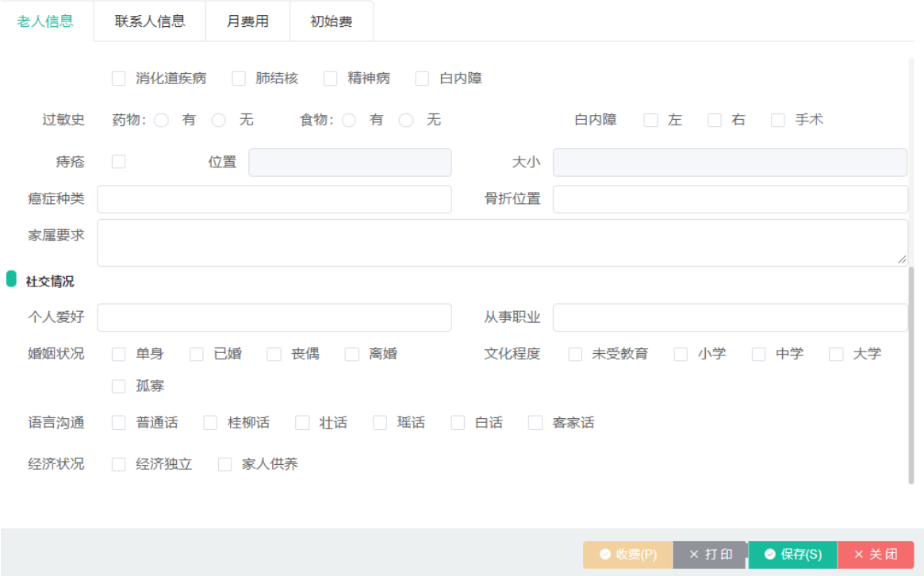Check 白话 language option
The width and height of the screenshot is (924, 576).
click(x=458, y=423)
